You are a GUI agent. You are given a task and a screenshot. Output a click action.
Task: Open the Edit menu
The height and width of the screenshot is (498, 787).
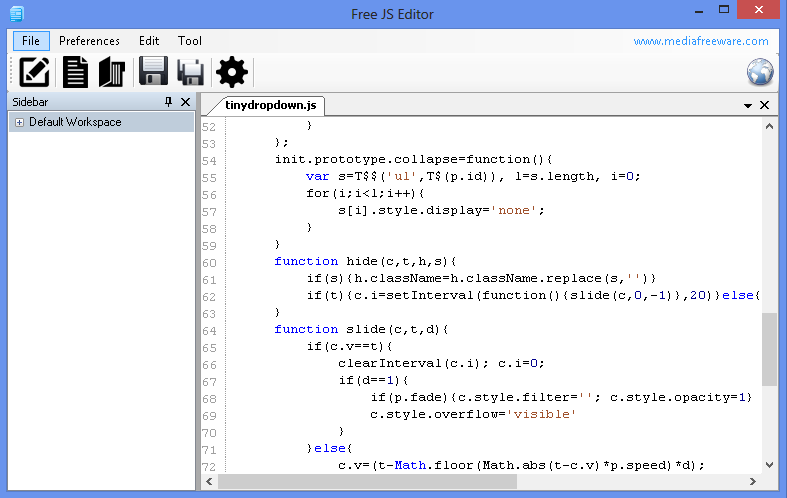point(149,41)
